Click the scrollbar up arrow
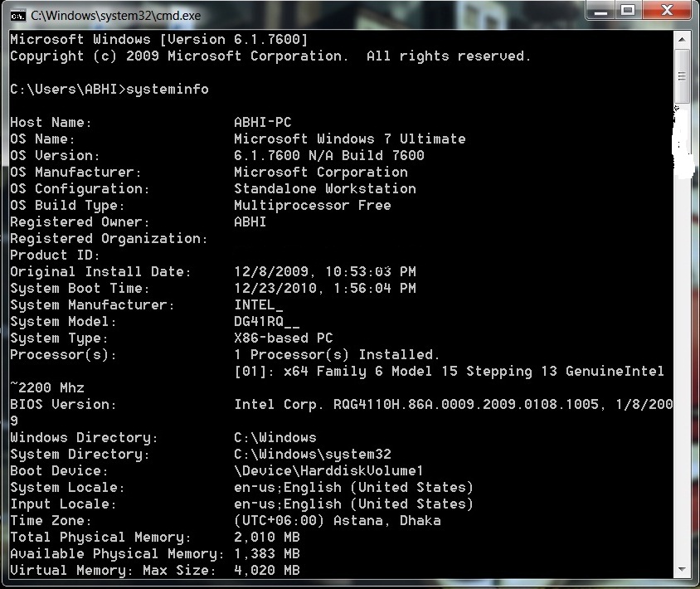The width and height of the screenshot is (700, 589). (x=682, y=40)
